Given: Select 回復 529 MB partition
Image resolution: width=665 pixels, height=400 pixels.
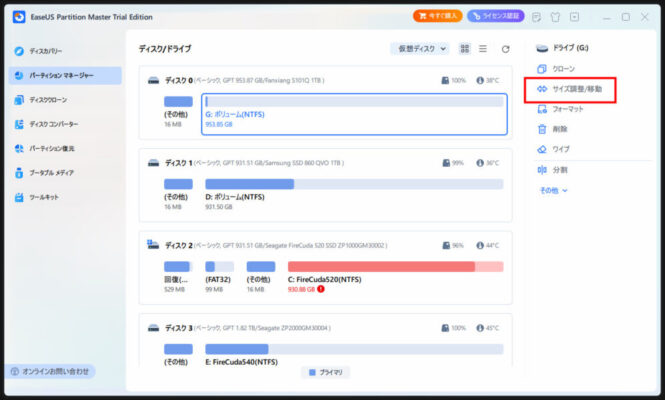Looking at the screenshot, I should [x=177, y=277].
